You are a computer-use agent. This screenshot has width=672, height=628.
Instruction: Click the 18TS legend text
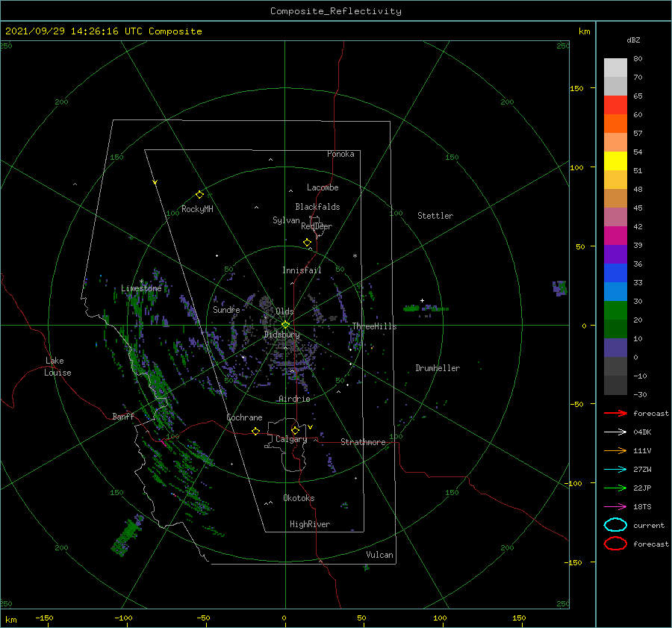coord(642,507)
